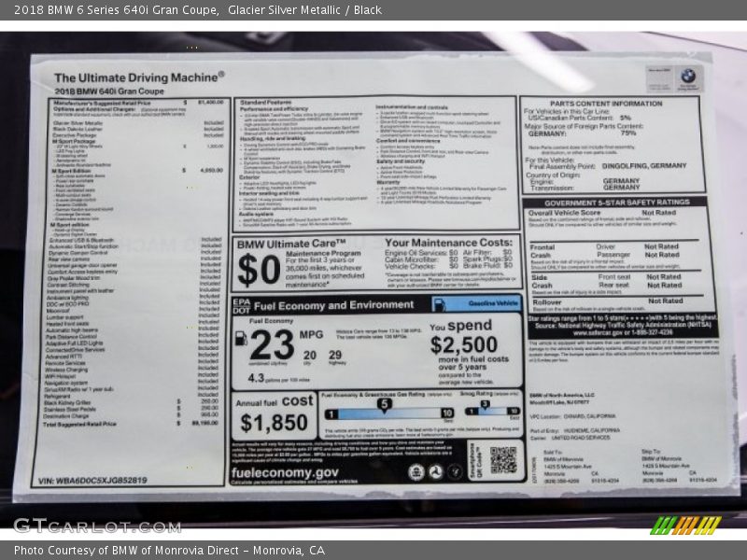Click the 'Executive Package' option row
Screen dimensions: 747x560
tap(138, 135)
